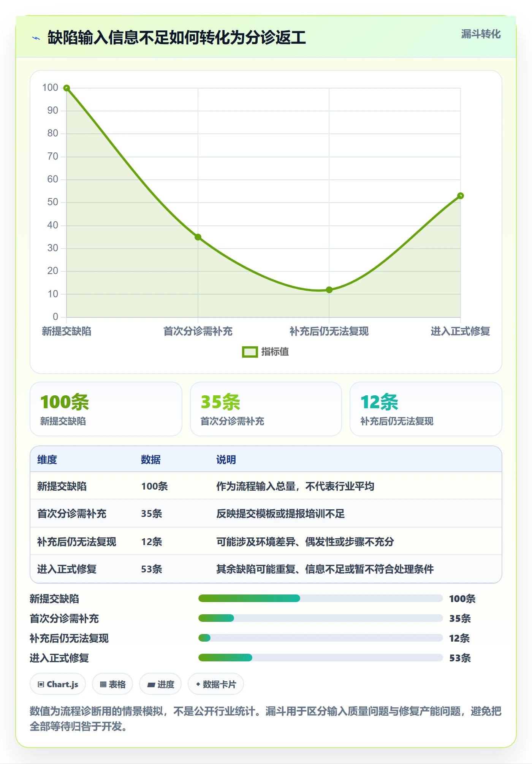Click the 53条 value in the table
This screenshot has width=532, height=764.
[x=152, y=569]
